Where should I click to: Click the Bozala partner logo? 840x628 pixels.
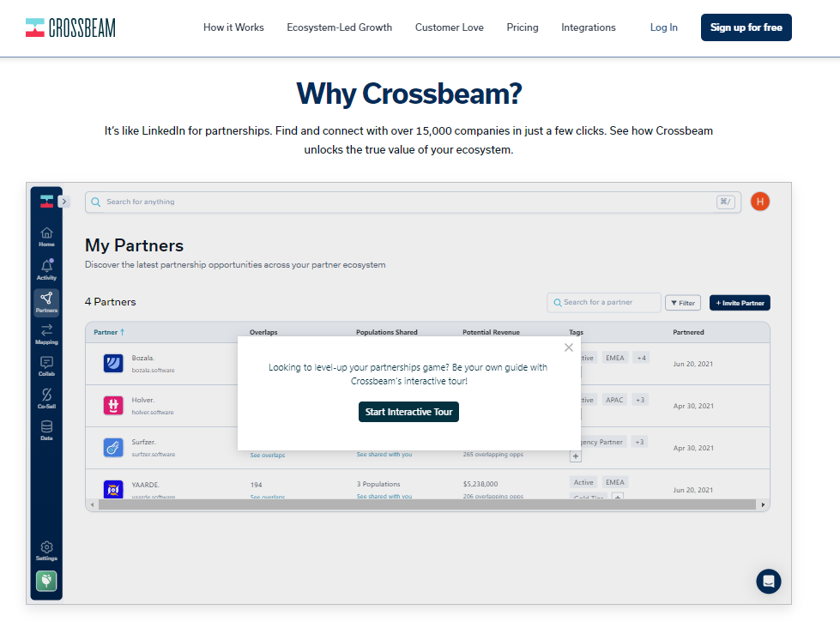(x=113, y=363)
